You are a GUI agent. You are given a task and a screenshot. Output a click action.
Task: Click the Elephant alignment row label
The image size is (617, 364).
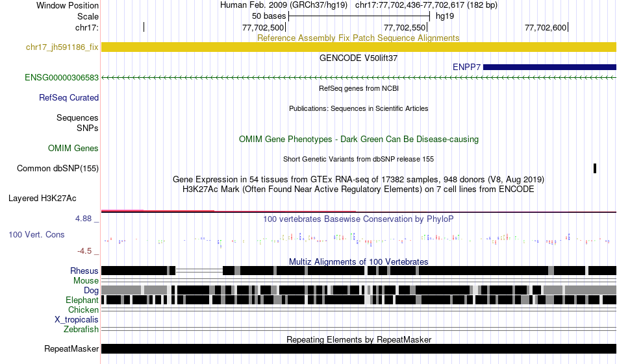click(x=82, y=300)
